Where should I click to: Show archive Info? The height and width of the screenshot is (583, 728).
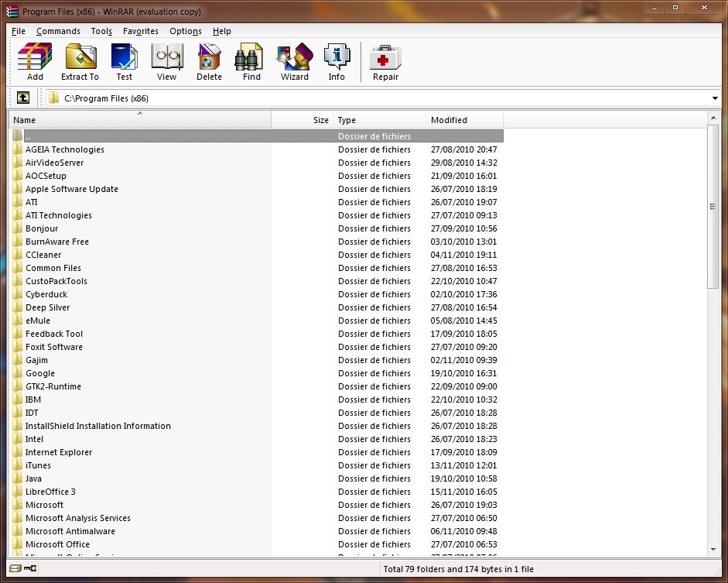(337, 57)
